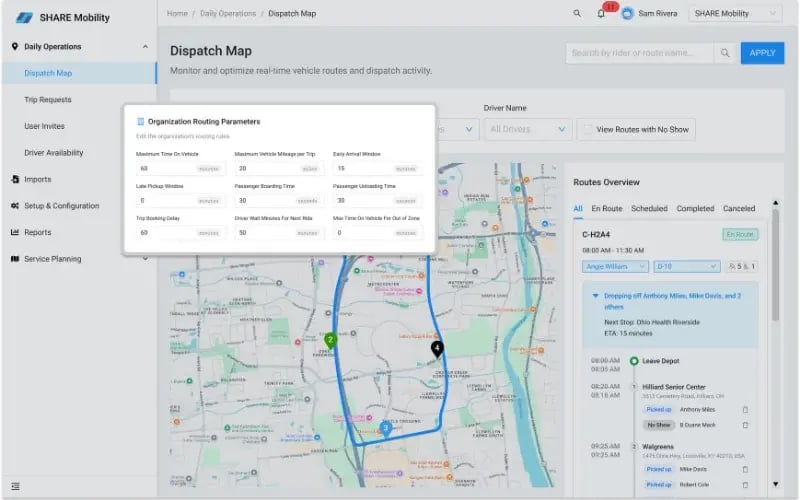The width and height of the screenshot is (800, 500).
Task: Click the Sam Rivera avatar icon
Action: click(628, 14)
